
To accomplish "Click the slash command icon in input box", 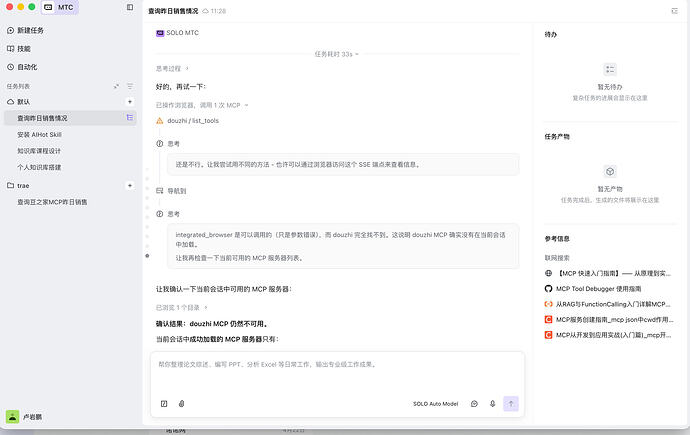I will point(164,404).
